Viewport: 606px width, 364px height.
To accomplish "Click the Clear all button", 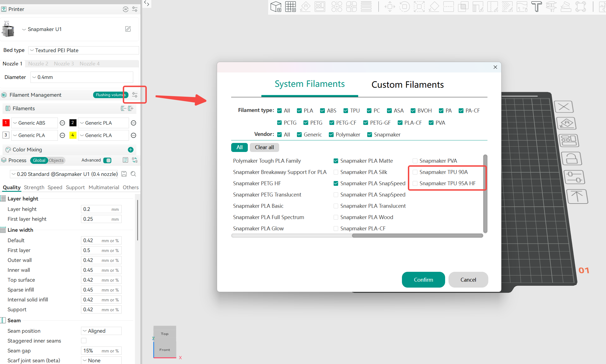I will tap(264, 147).
